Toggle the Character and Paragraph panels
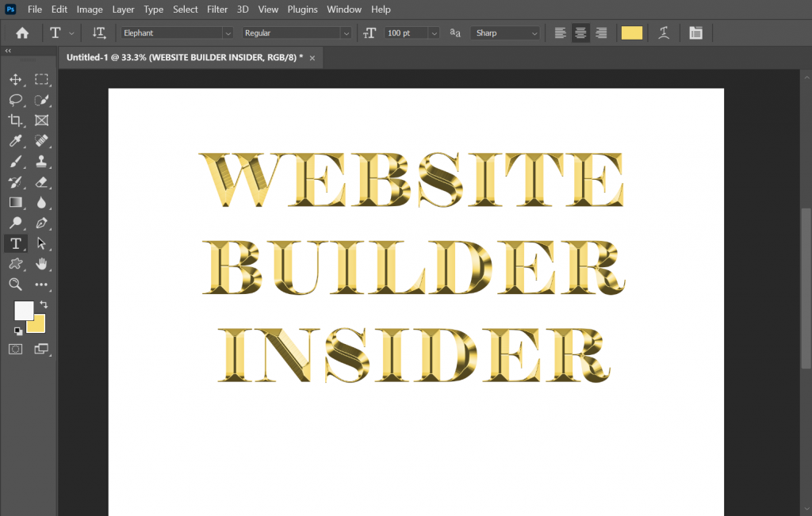This screenshot has width=812, height=516. tap(696, 32)
